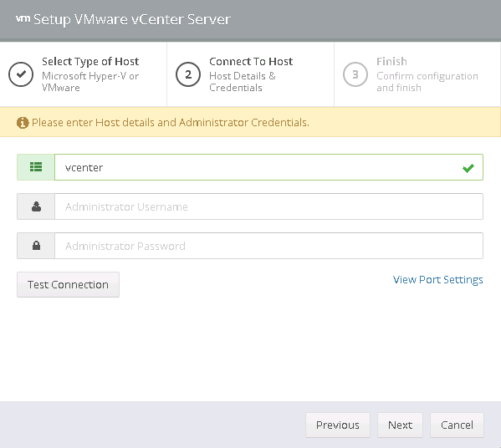Click the user silhouette icon
501x448 pixels.
tap(36, 206)
